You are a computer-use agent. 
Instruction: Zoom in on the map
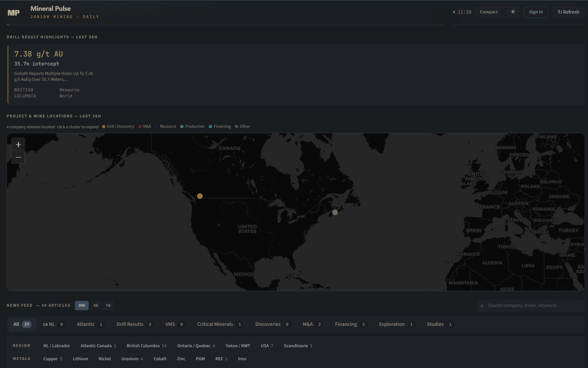click(18, 145)
